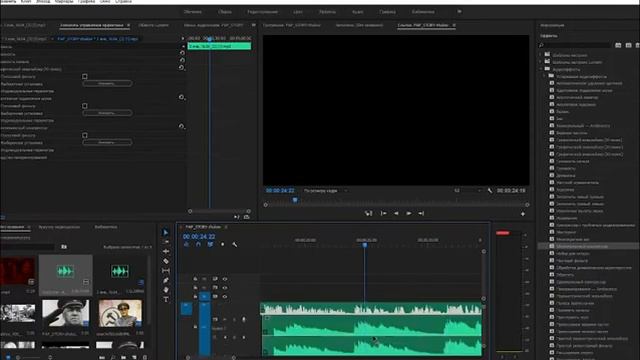
Task: Open the Editing workspace tab
Action: (x=262, y=12)
